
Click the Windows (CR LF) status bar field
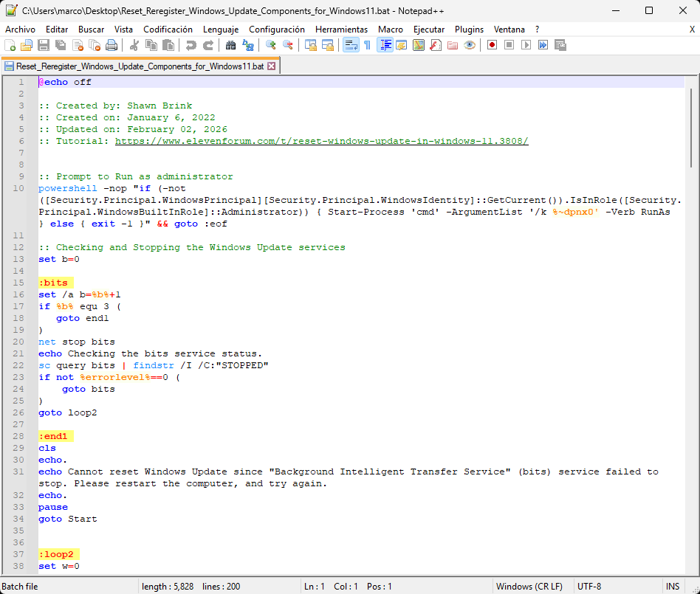(529, 587)
